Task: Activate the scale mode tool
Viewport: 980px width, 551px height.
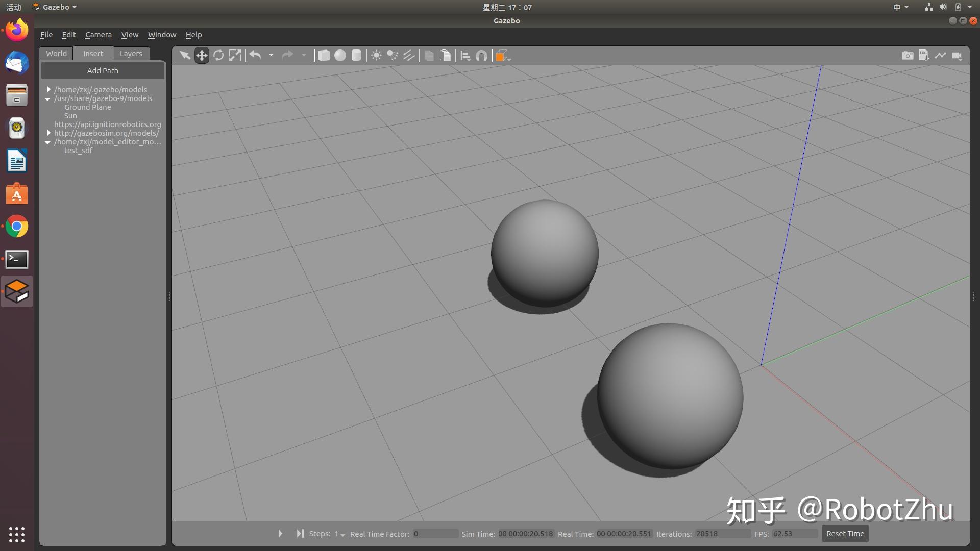Action: tap(235, 55)
